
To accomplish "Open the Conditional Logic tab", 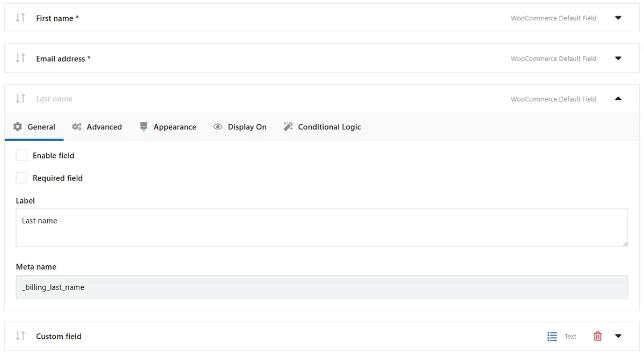I will (x=322, y=127).
